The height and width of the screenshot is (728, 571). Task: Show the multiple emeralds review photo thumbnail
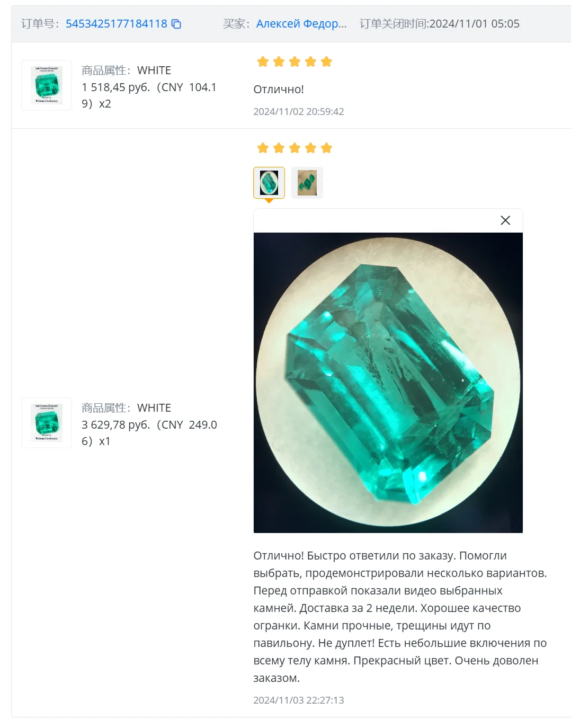[x=307, y=183]
